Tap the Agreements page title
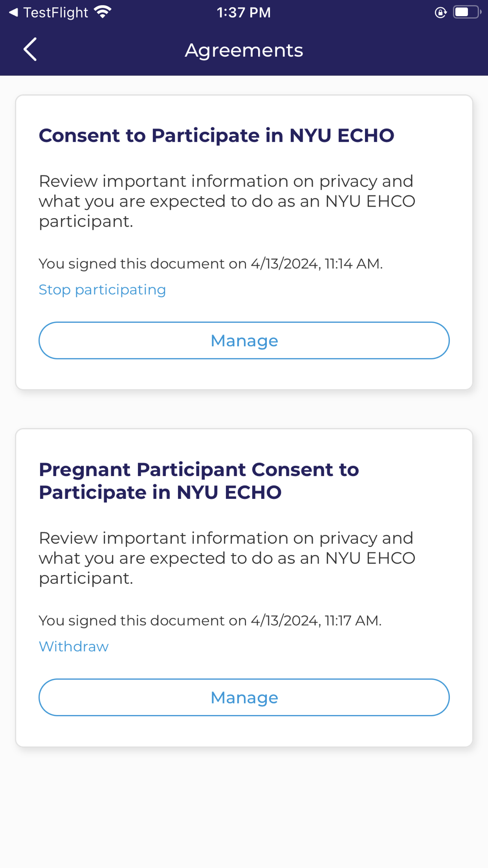Viewport: 488px width, 868px height. pyautogui.click(x=244, y=50)
